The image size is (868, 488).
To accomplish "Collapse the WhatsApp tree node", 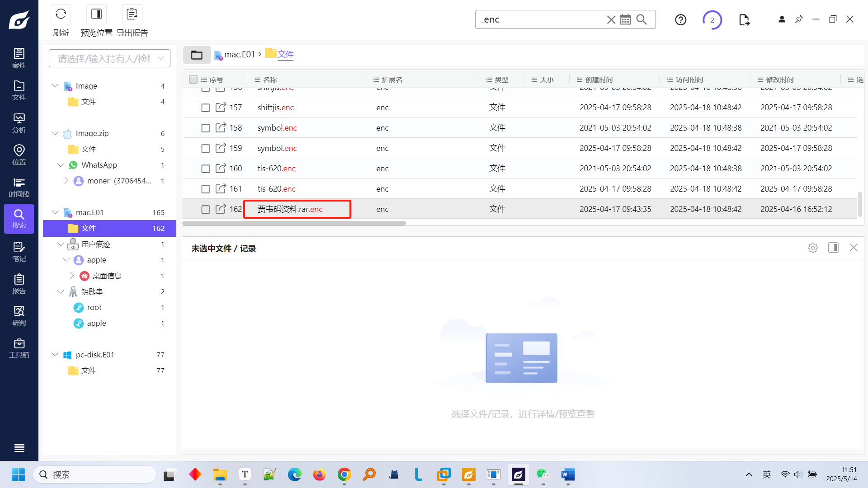I will pyautogui.click(x=61, y=165).
